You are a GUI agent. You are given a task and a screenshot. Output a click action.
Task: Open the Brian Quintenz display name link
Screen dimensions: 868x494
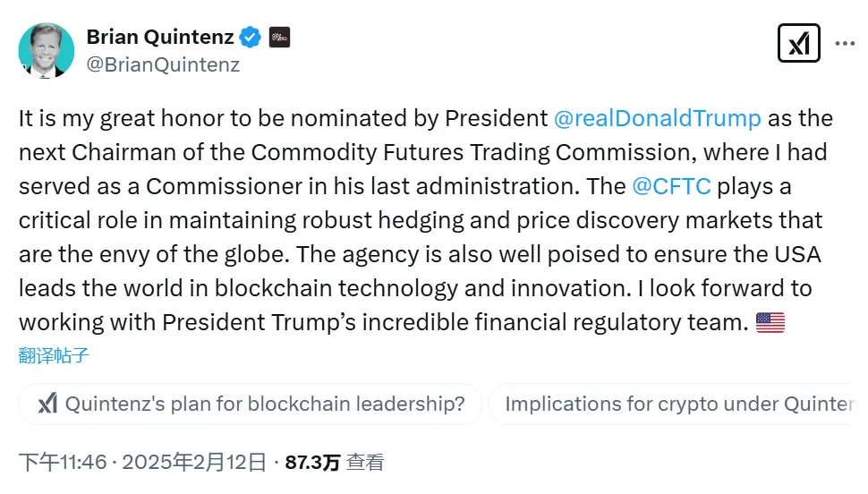[159, 37]
